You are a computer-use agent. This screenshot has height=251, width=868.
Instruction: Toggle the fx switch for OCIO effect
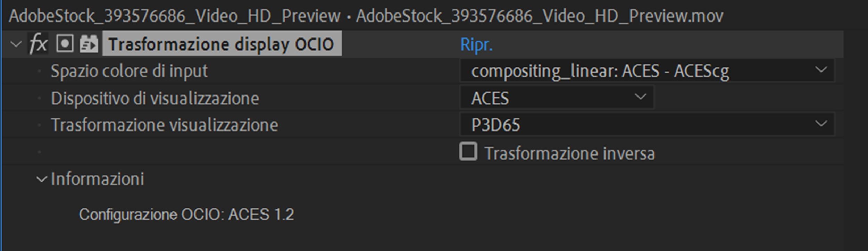(x=38, y=44)
